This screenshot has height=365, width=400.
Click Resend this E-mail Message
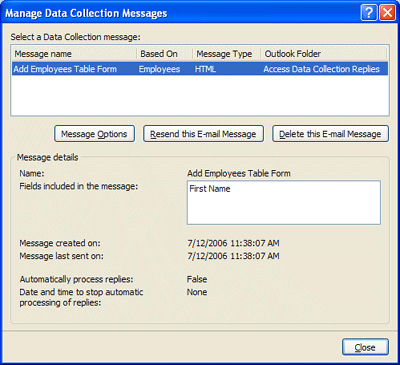(203, 134)
